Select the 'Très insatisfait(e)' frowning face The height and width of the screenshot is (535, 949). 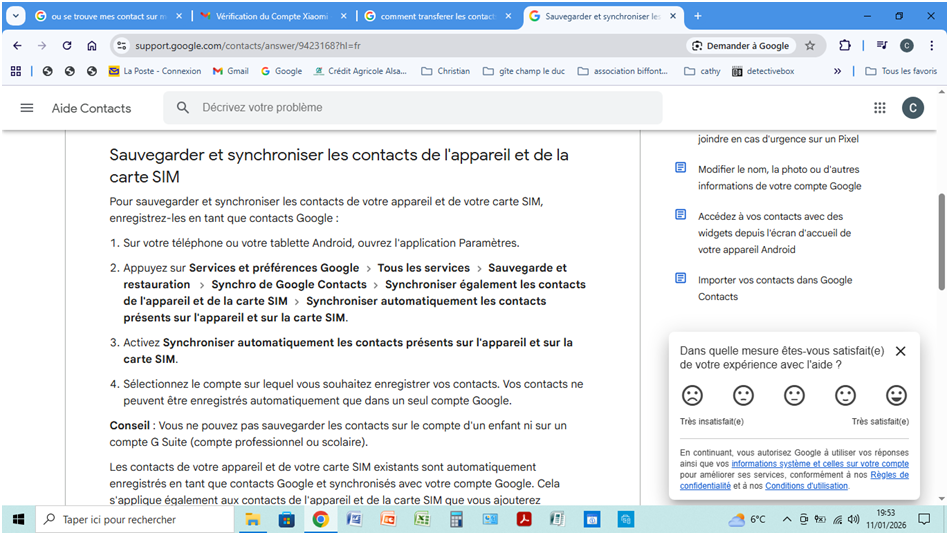pos(692,395)
